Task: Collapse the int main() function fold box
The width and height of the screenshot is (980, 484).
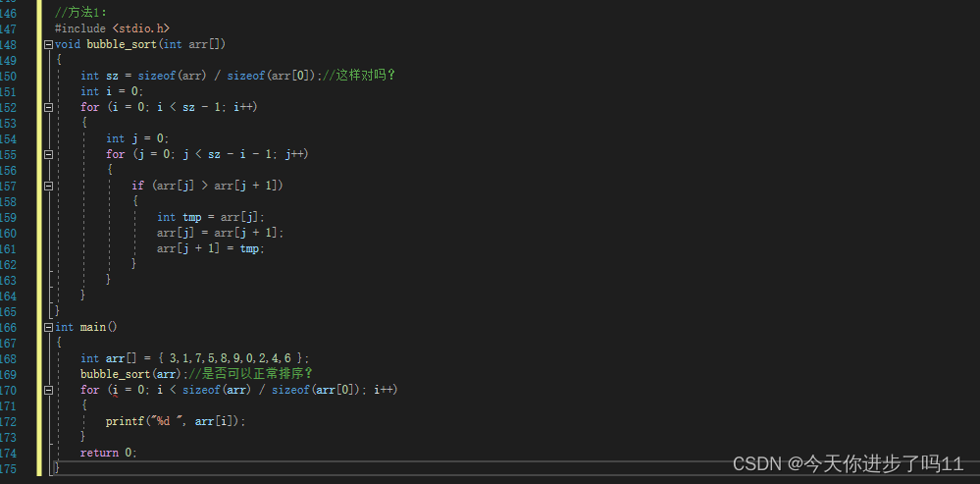Action: [x=48, y=327]
